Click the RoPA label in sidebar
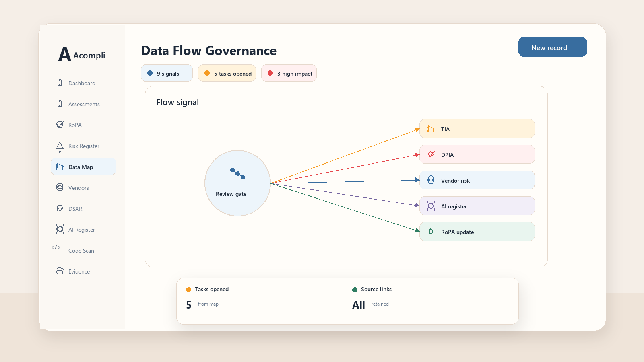 tap(75, 125)
